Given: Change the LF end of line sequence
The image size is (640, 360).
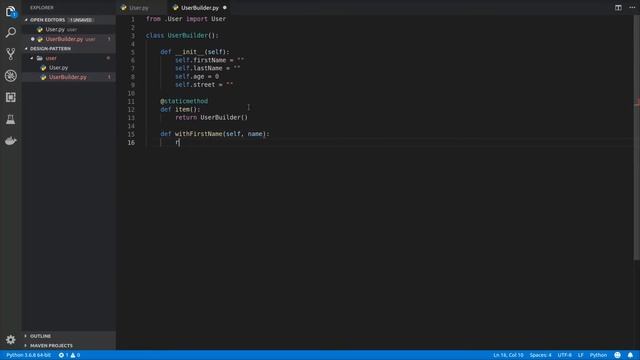Looking at the screenshot, I should 580,355.
